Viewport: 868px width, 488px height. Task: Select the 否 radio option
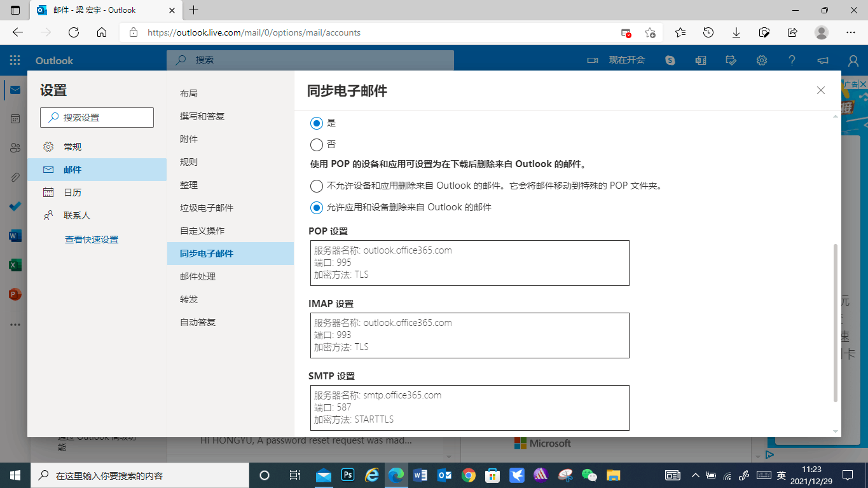[316, 144]
